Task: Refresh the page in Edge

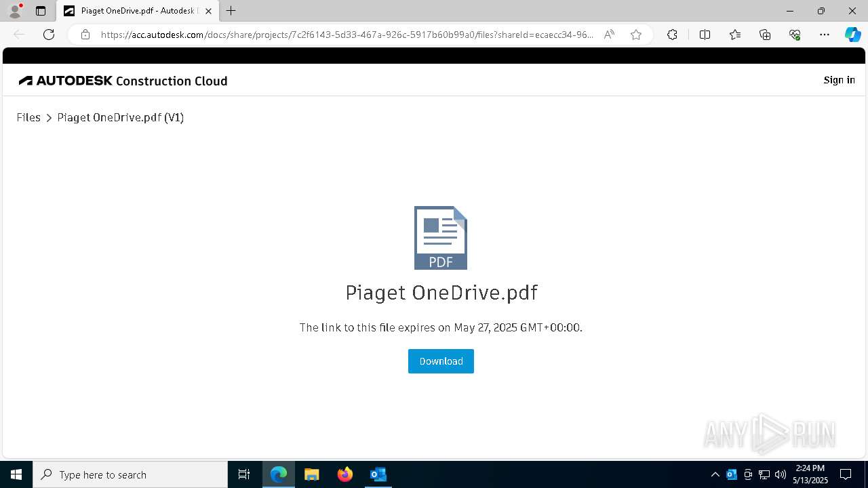Action: pos(49,35)
